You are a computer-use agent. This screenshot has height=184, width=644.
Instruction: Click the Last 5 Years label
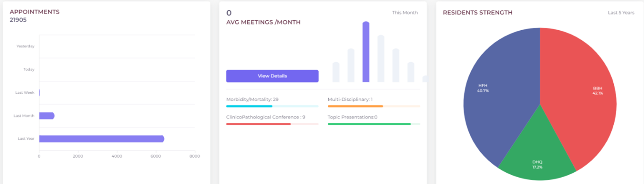click(621, 13)
